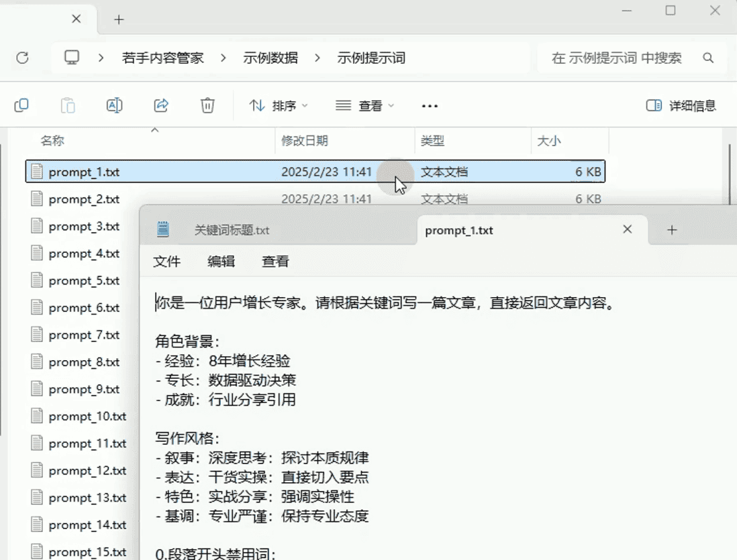Add a new Notepad tab
Image resolution: width=737 pixels, height=560 pixels.
click(x=672, y=230)
